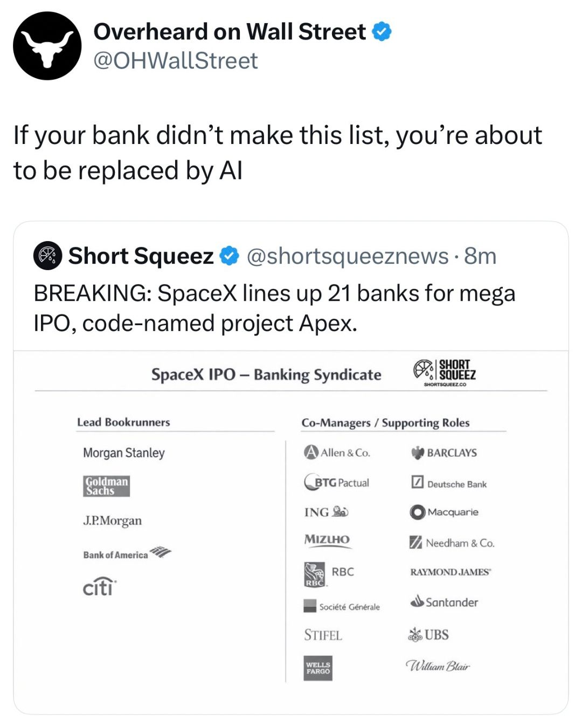Screen dimensions: 582x728
Task: Open the @OHWallStreet handle
Action: point(176,60)
